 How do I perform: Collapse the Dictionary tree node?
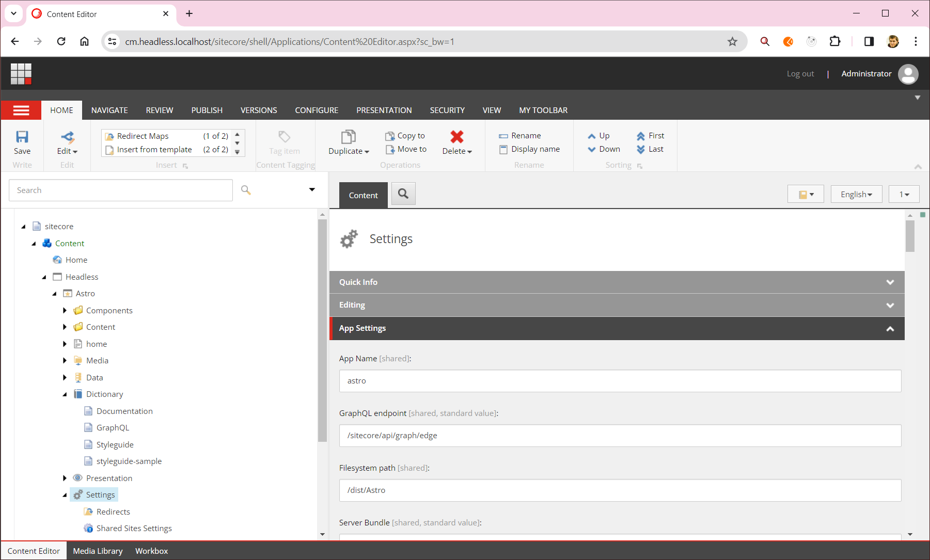pyautogui.click(x=65, y=394)
